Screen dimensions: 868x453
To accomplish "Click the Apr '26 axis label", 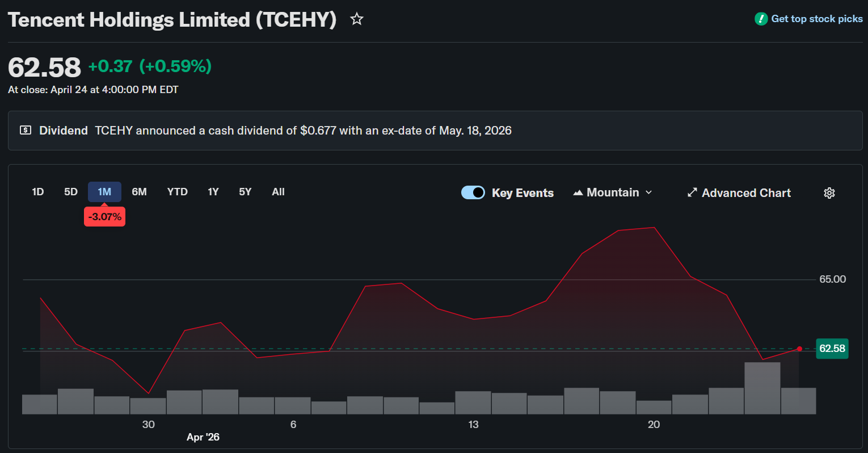I will (203, 437).
